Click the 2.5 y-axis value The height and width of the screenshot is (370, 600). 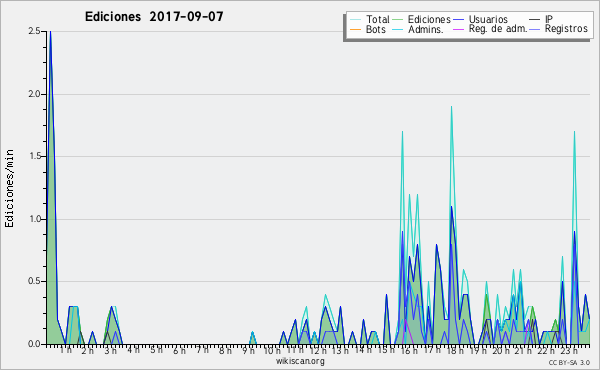click(x=34, y=31)
